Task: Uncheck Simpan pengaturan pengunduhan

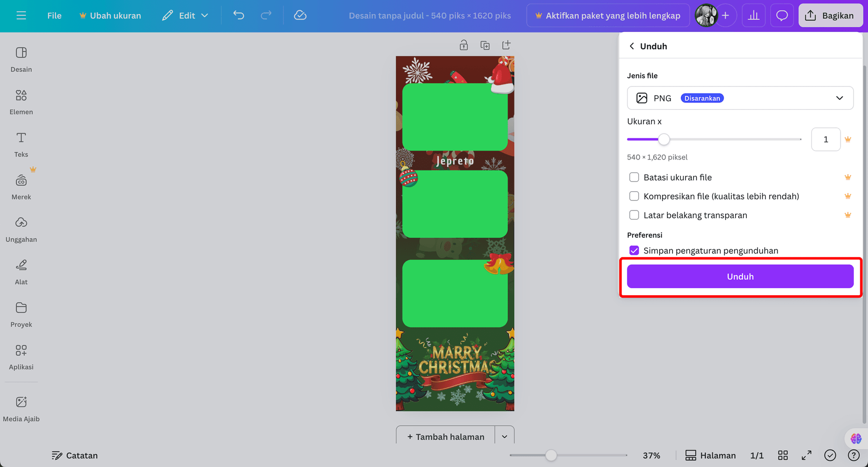Action: (x=634, y=250)
